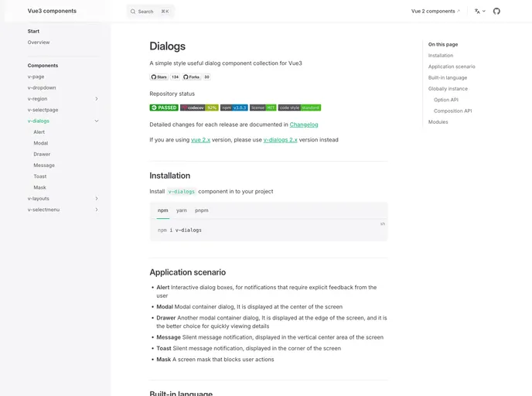Jump to Composition API in outline
This screenshot has width=532, height=396.
coord(452,111)
